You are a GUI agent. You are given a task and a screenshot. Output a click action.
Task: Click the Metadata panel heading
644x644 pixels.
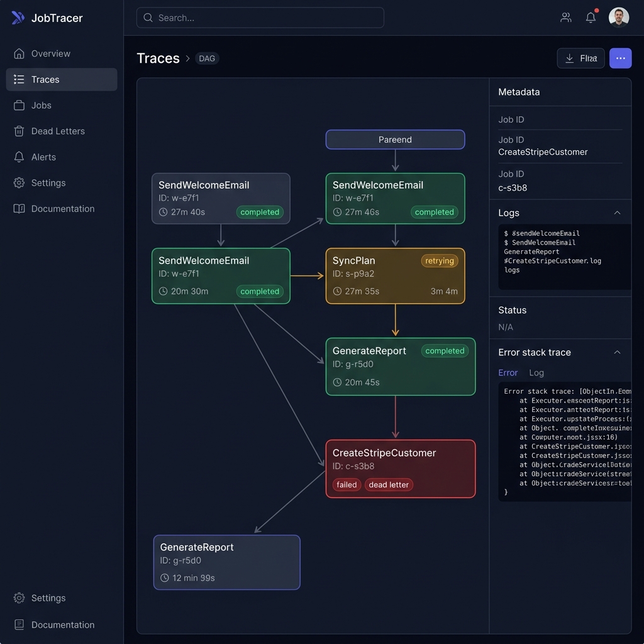point(519,92)
